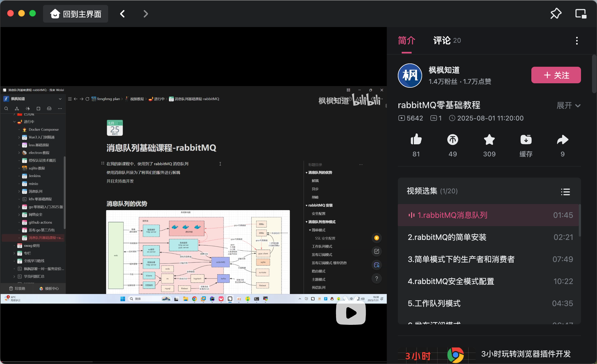Play episode 1.rabbitMQ消息队列
The height and width of the screenshot is (364, 597).
pyautogui.click(x=488, y=215)
